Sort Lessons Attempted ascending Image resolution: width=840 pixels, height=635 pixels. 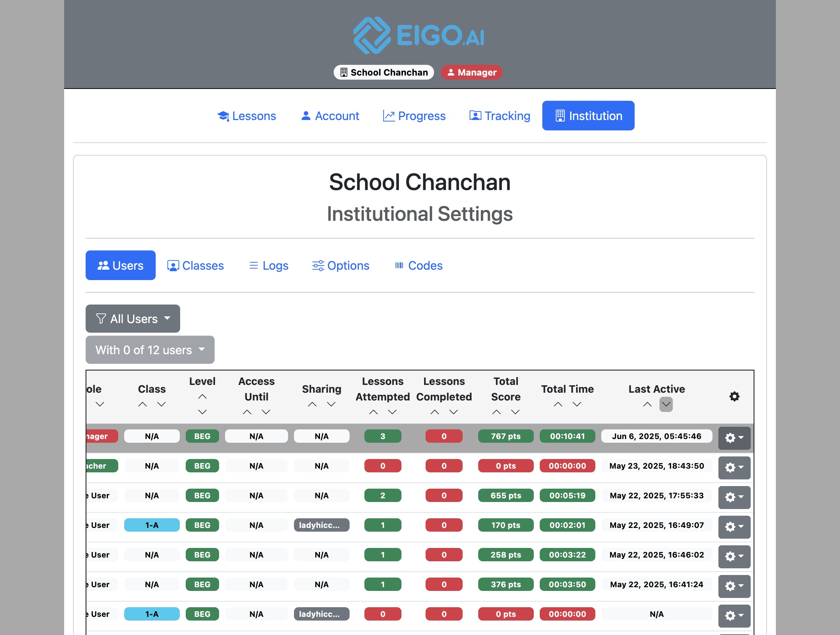click(374, 412)
